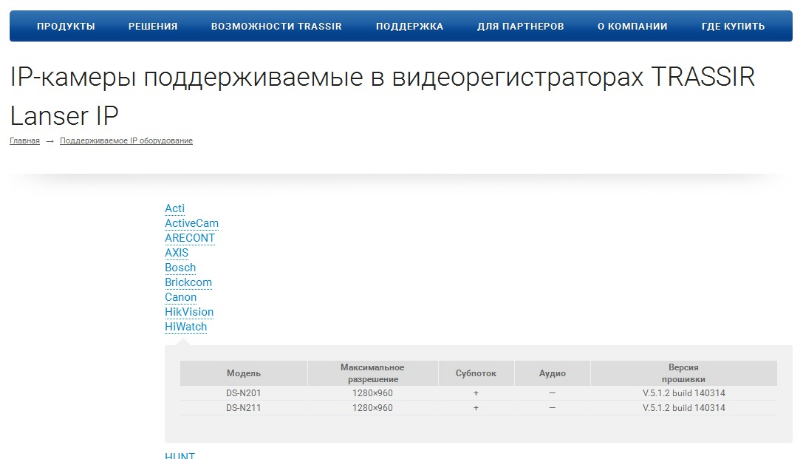The image size is (800, 459).
Task: Expand the Canon brand section
Action: 181,297
